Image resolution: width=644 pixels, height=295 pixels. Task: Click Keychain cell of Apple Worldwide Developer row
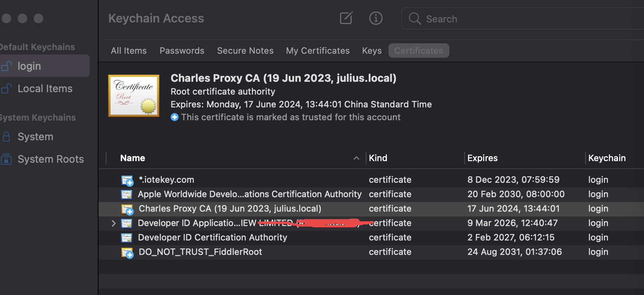pos(598,194)
